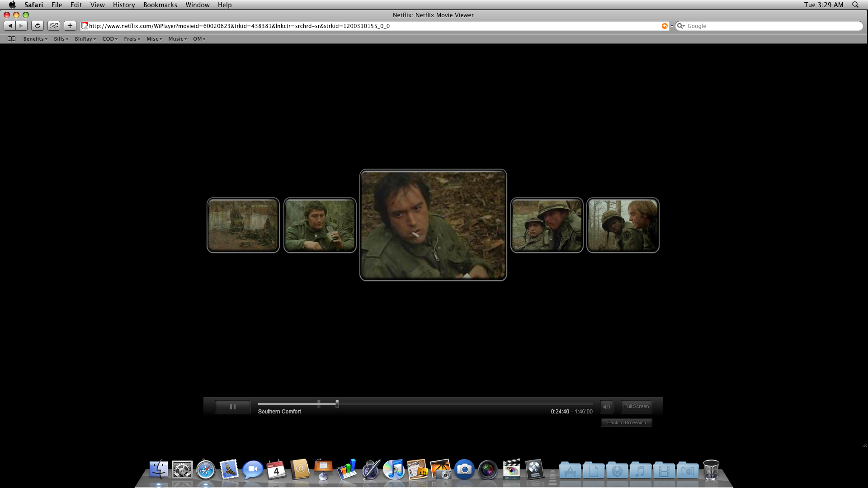
Task: Toggle Full Screen viewing mode
Action: pyautogui.click(x=636, y=406)
